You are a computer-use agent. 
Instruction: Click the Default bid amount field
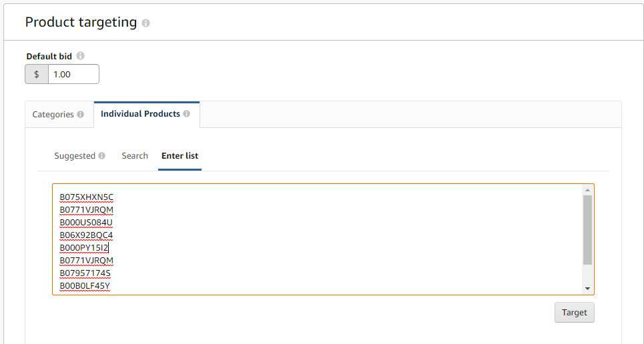click(x=73, y=74)
